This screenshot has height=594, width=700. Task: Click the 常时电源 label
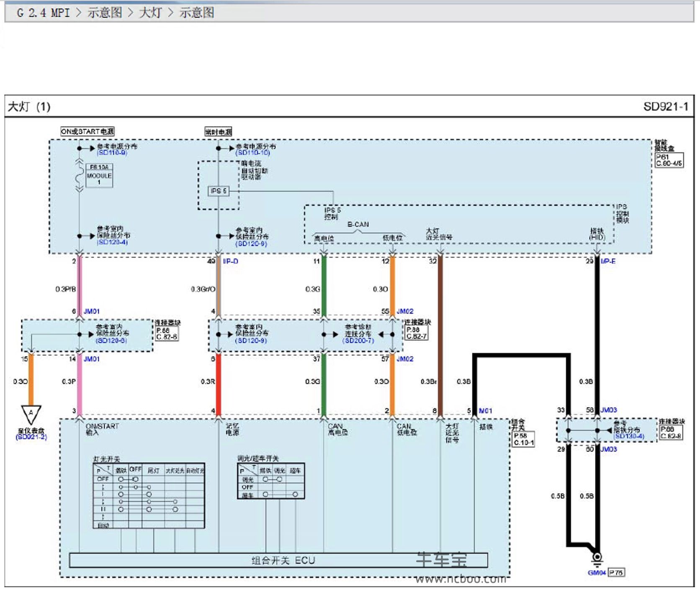(218, 132)
